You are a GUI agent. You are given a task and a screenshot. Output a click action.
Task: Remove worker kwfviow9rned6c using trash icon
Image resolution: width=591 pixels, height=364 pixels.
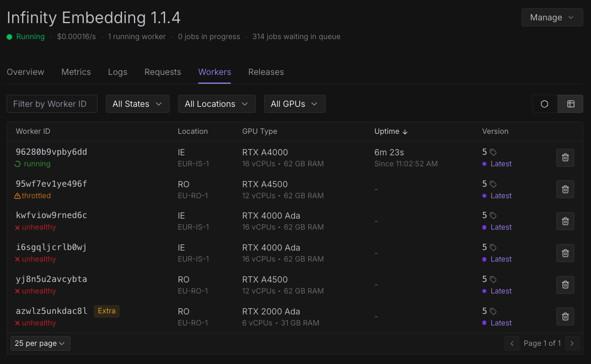565,221
